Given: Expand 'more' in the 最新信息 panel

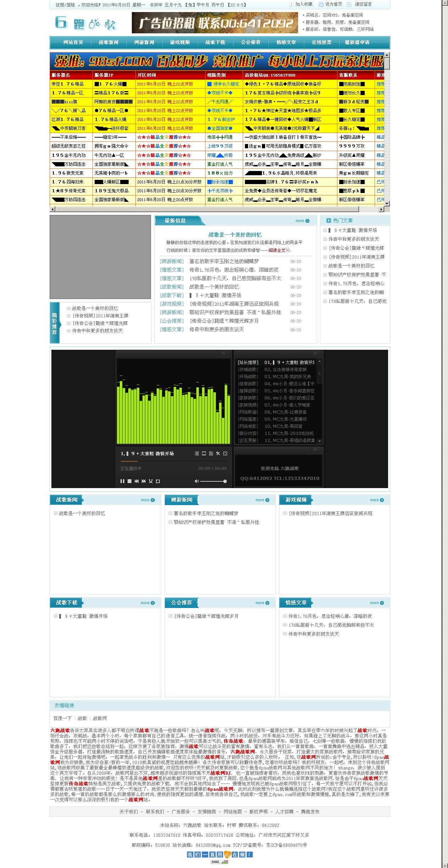Looking at the screenshot, I should click(x=302, y=221).
